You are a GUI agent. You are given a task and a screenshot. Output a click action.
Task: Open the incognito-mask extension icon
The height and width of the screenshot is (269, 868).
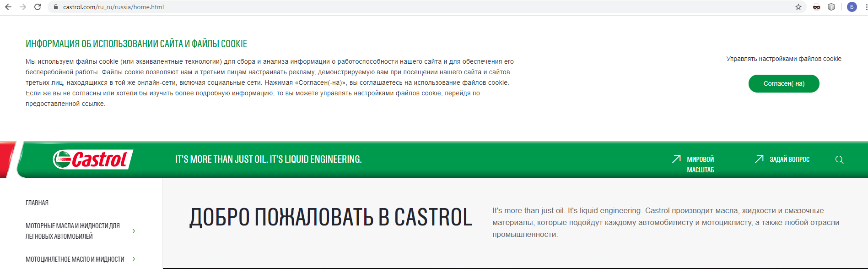click(x=817, y=7)
